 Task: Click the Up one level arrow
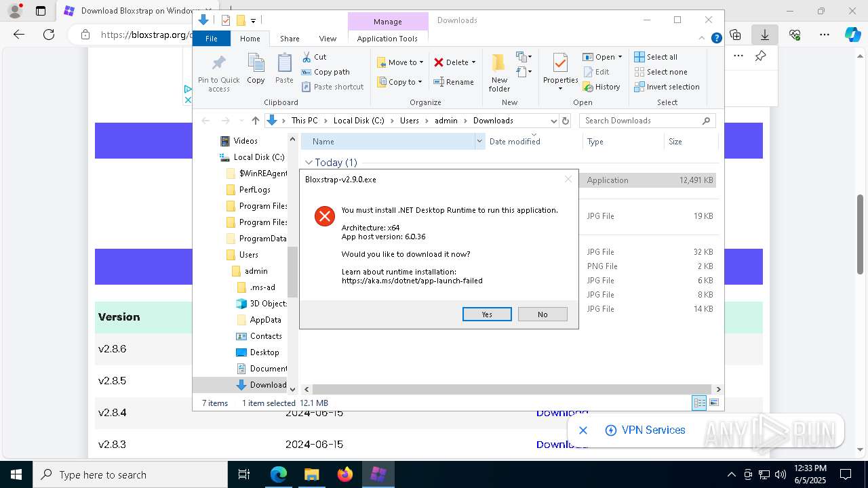(255, 121)
